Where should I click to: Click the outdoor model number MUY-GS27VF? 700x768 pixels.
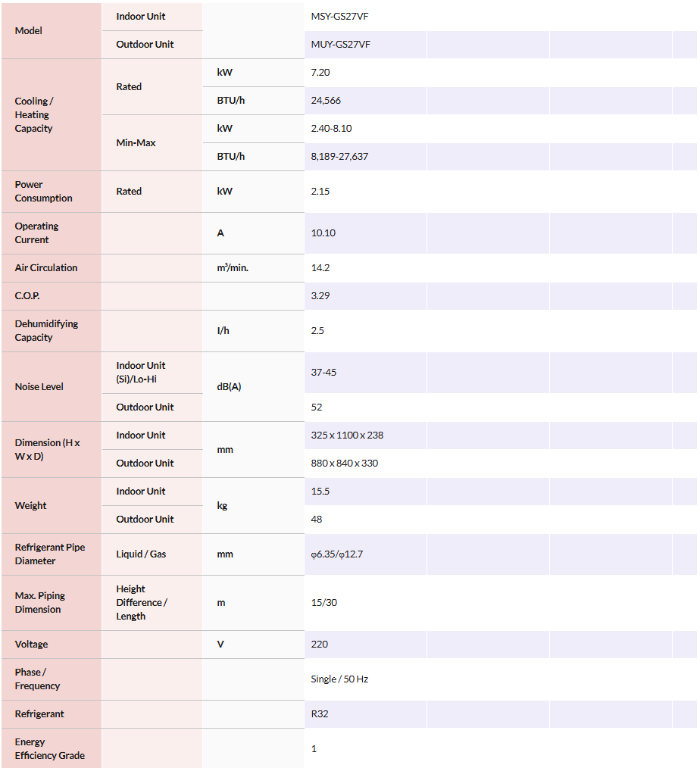pyautogui.click(x=340, y=44)
